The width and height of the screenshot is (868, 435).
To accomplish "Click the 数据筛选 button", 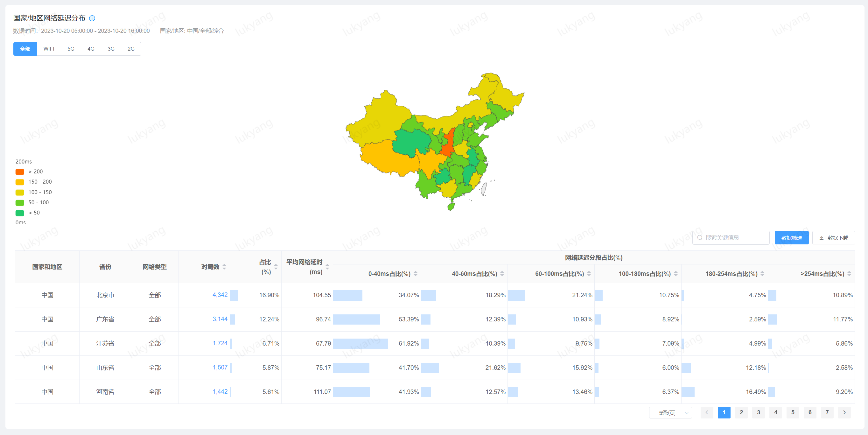I will click(791, 238).
